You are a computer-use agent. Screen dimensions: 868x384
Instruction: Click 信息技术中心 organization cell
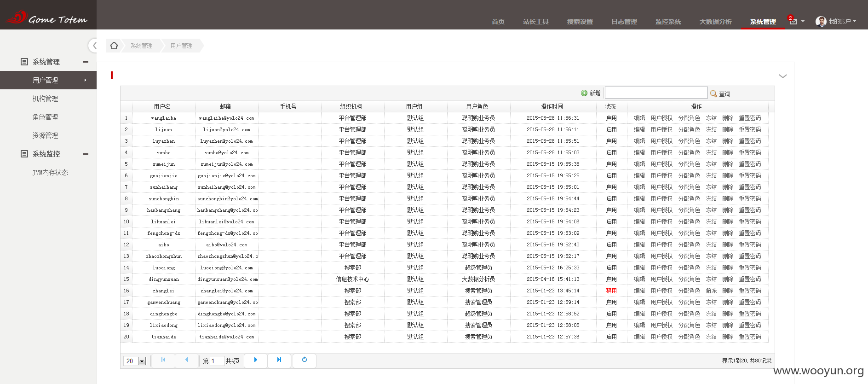coord(352,279)
